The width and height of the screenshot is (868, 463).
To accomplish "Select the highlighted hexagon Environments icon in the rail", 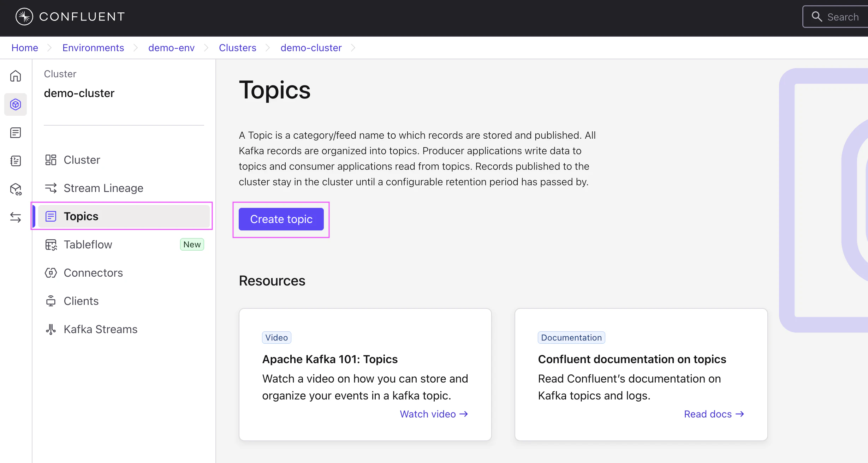I will [16, 104].
